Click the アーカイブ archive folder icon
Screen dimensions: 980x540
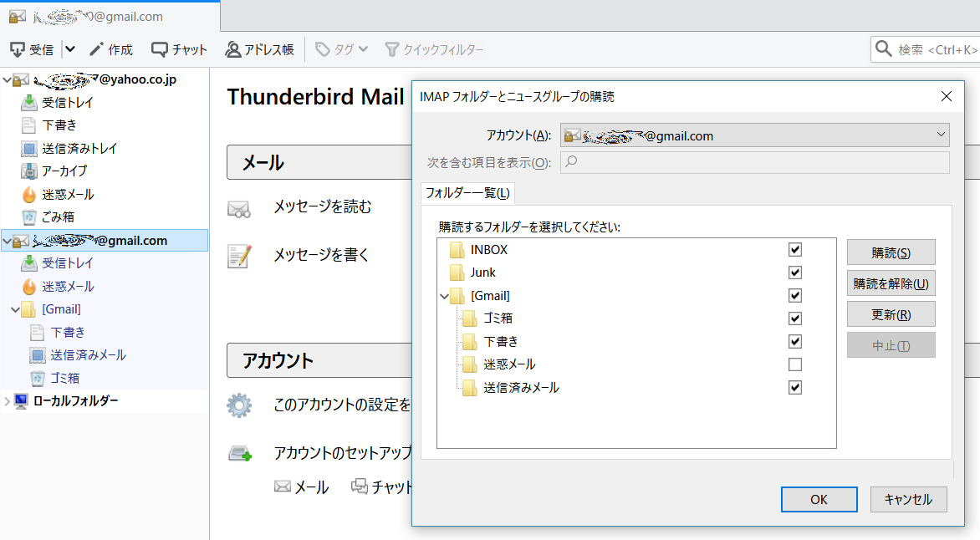[28, 171]
